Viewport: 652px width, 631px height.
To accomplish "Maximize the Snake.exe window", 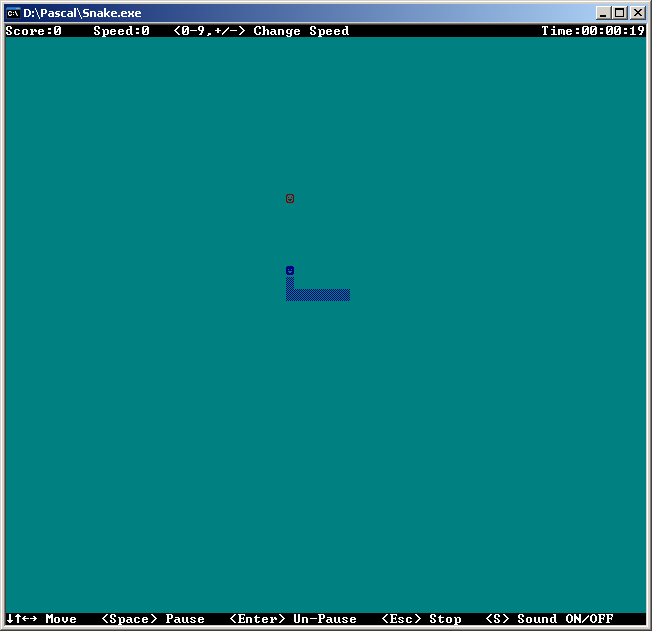I will 620,12.
